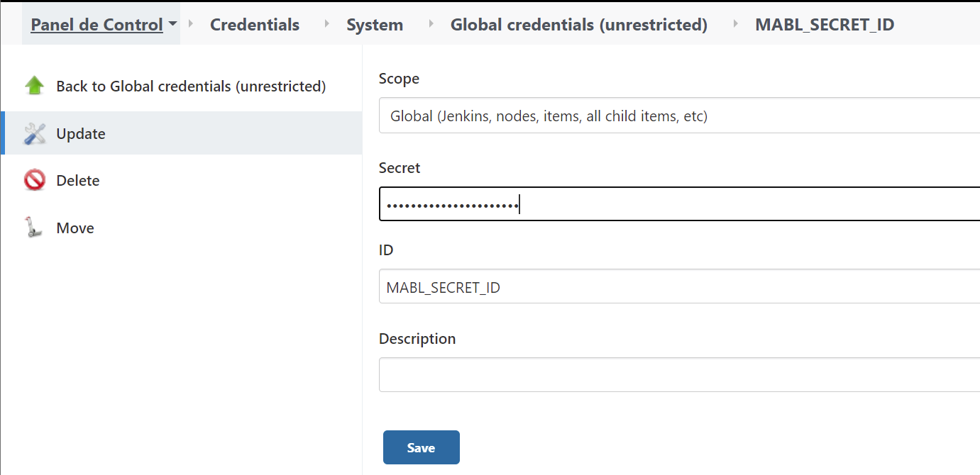Screen dimensions: 980x475
Task: Click the Move hand-truck icon
Action: click(x=33, y=228)
